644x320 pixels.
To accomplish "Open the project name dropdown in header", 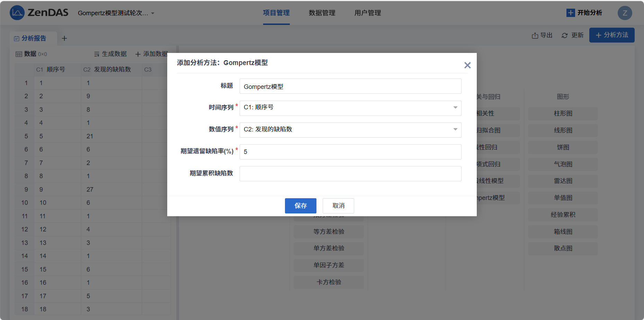I will coord(153,13).
